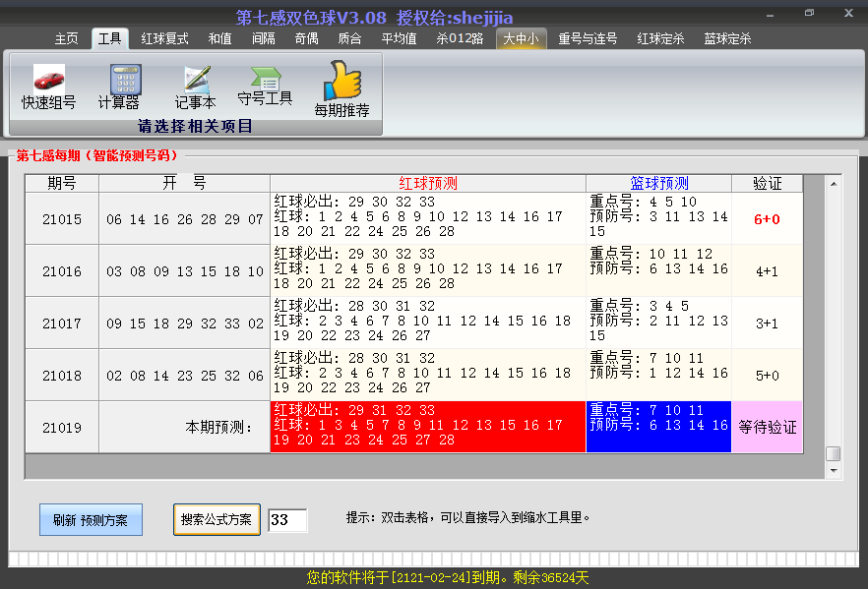
Task: Select period cell 21019
Action: (62, 427)
